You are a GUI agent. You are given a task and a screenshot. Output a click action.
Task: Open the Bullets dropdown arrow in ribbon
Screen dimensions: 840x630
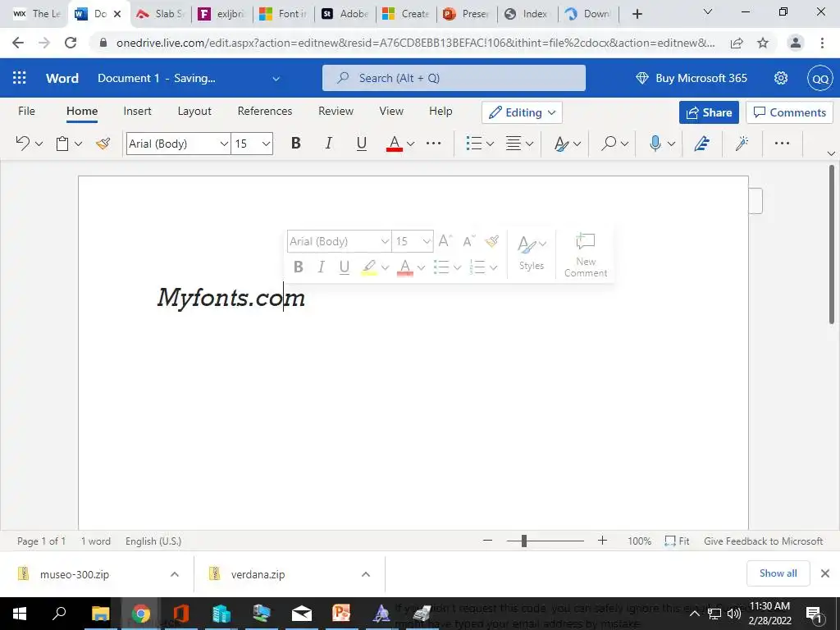pyautogui.click(x=490, y=144)
